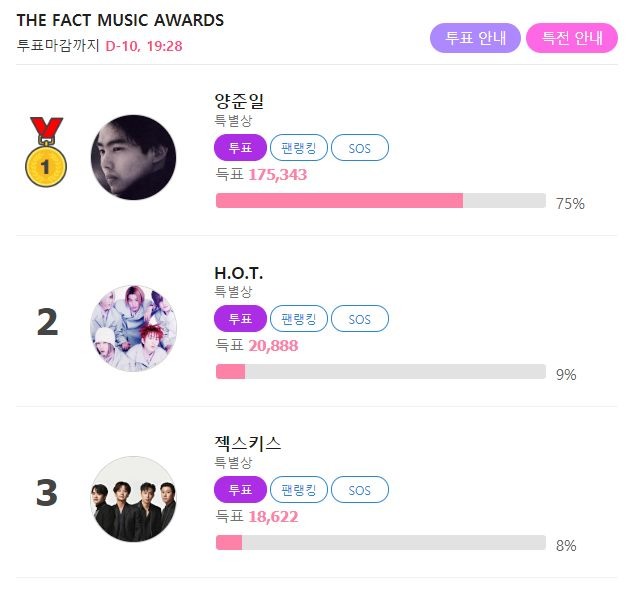Vote for H.O.T. with 투표 button
Image resolution: width=631 pixels, height=600 pixels.
240,319
